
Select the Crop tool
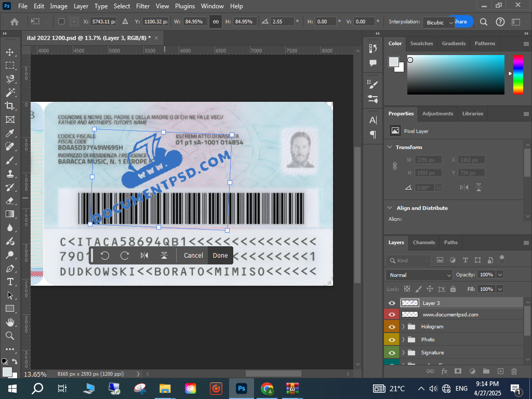[x=10, y=106]
